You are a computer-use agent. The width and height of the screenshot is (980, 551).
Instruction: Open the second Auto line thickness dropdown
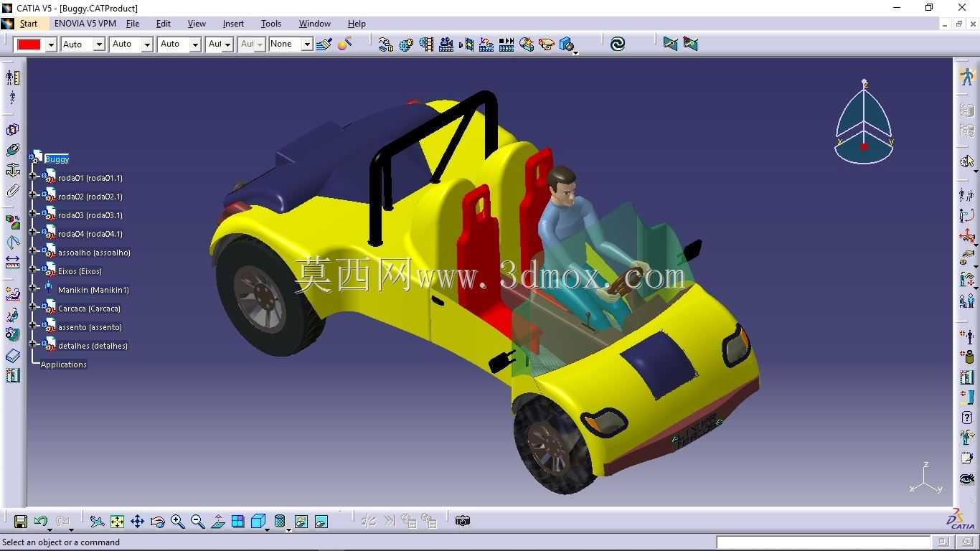click(147, 44)
